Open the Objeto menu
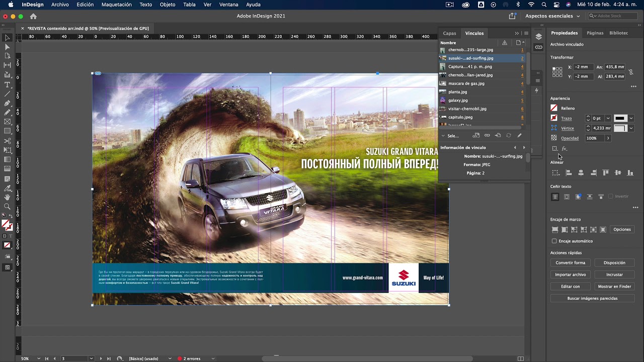The height and width of the screenshot is (362, 644). tap(168, 5)
